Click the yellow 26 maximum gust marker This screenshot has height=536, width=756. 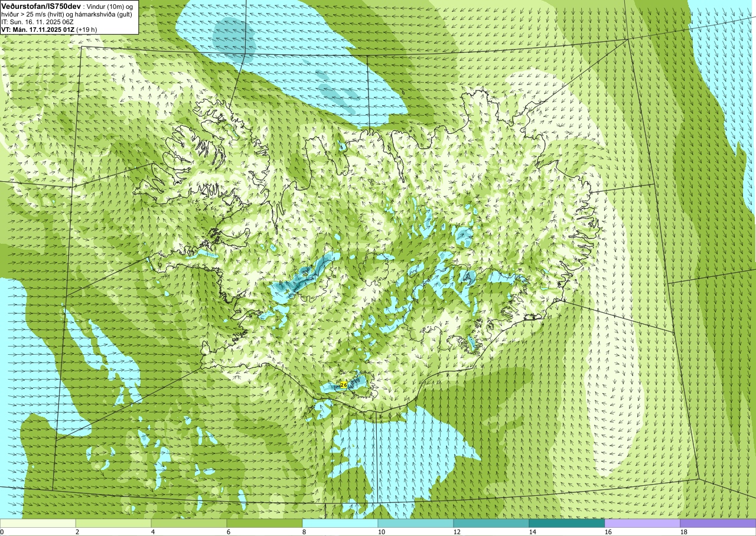click(344, 385)
